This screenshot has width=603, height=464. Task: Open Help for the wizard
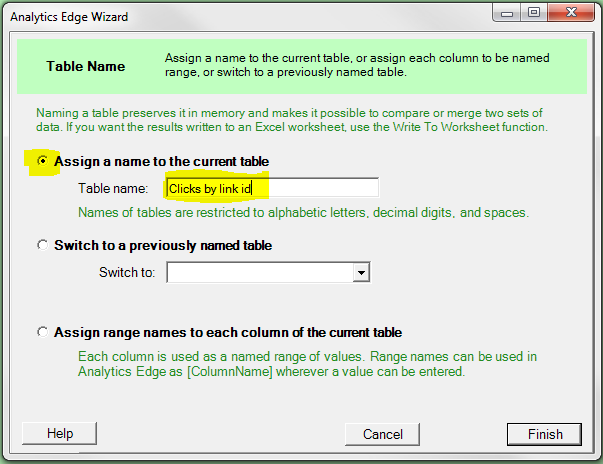point(60,434)
